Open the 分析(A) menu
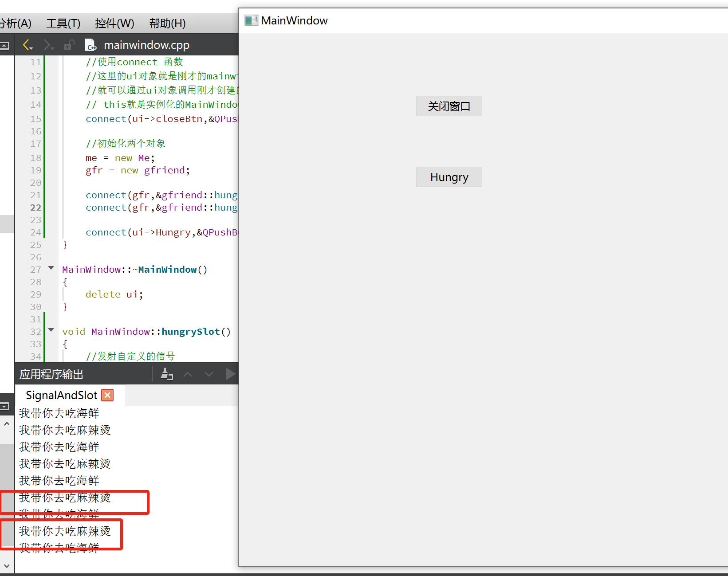 tap(15, 23)
